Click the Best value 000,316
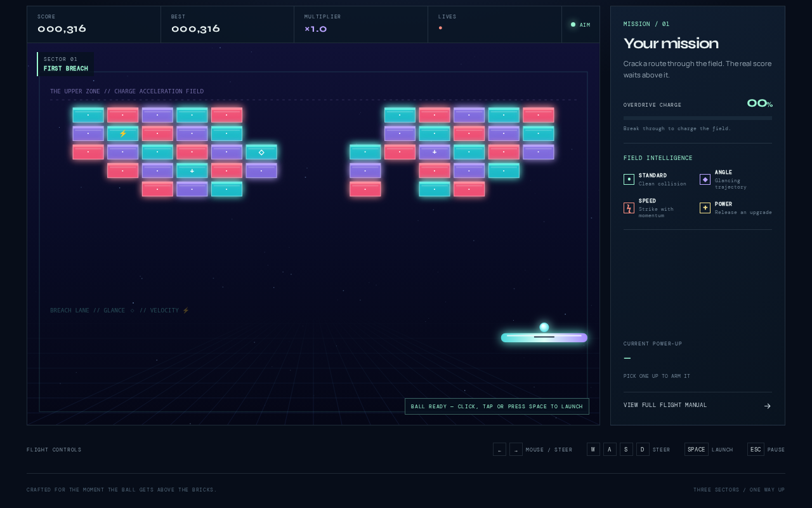The image size is (812, 508). pyautogui.click(x=196, y=29)
